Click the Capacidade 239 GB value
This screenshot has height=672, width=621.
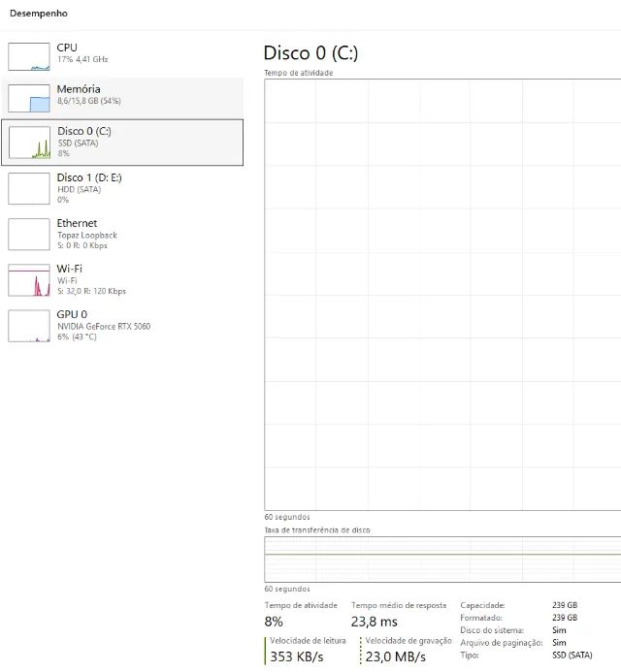pos(565,605)
